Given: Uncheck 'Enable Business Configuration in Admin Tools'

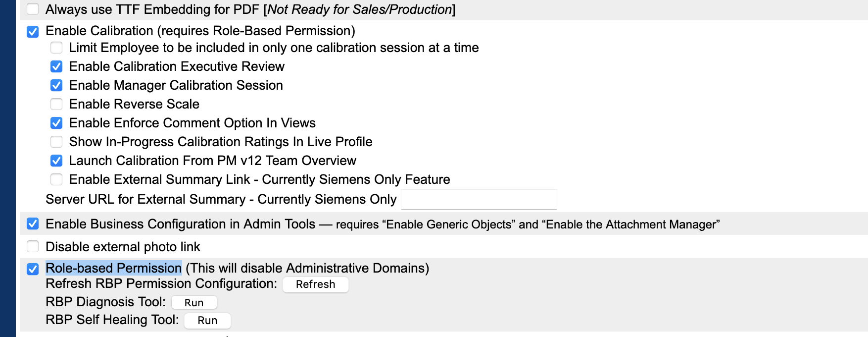Looking at the screenshot, I should (x=33, y=224).
